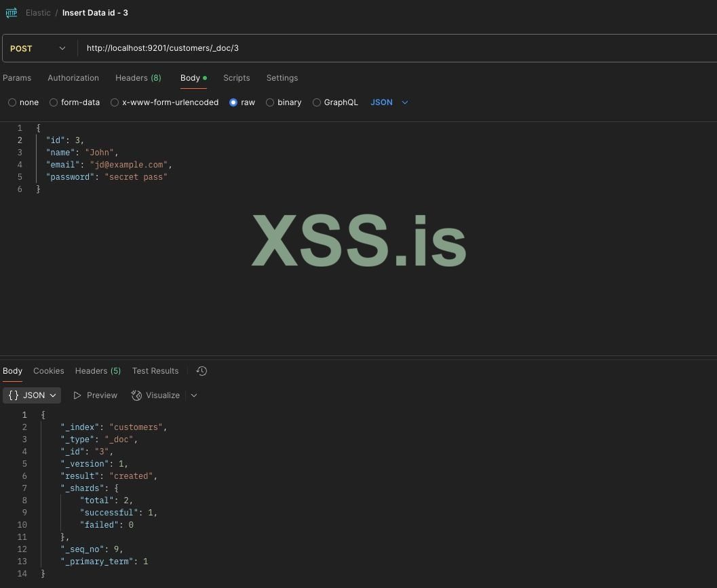717x588 pixels.
Task: Open response Headers (5) tab
Action: [x=98, y=371]
